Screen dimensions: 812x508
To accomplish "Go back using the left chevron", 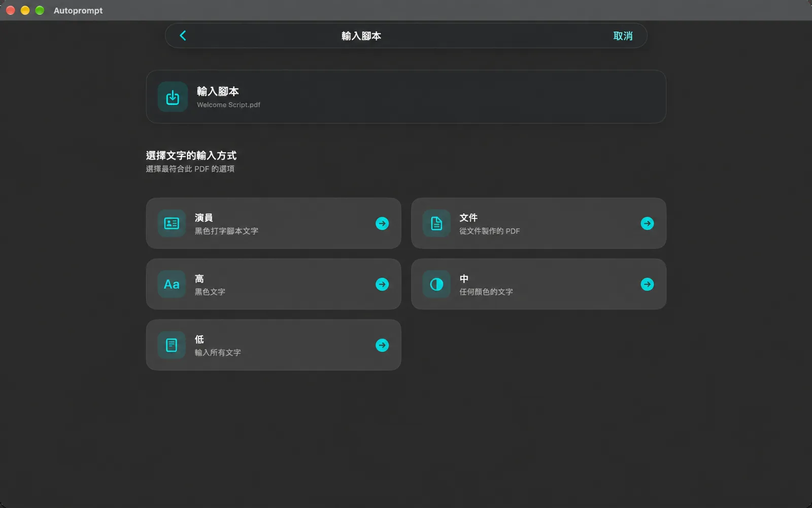I will 183,36.
